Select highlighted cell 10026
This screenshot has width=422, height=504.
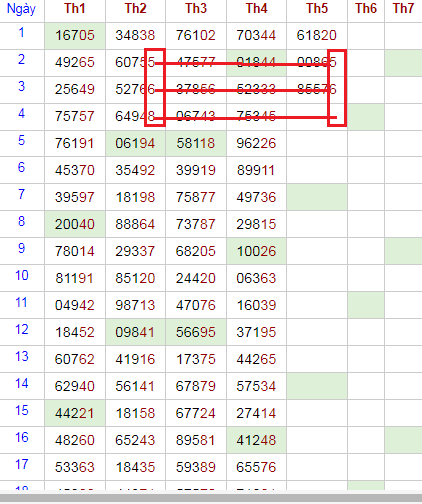(x=256, y=252)
